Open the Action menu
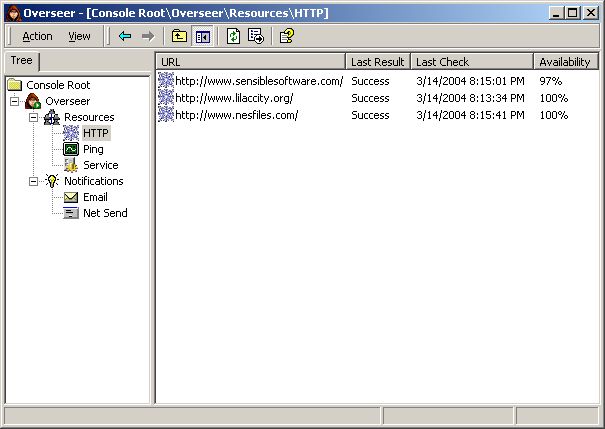Image resolution: width=605 pixels, height=429 pixels. (x=37, y=36)
